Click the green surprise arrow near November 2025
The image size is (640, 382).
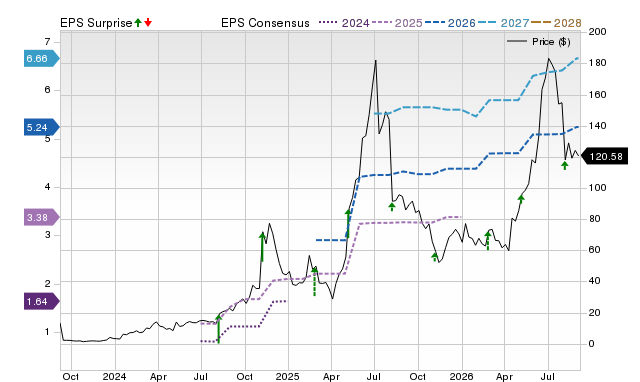click(435, 257)
